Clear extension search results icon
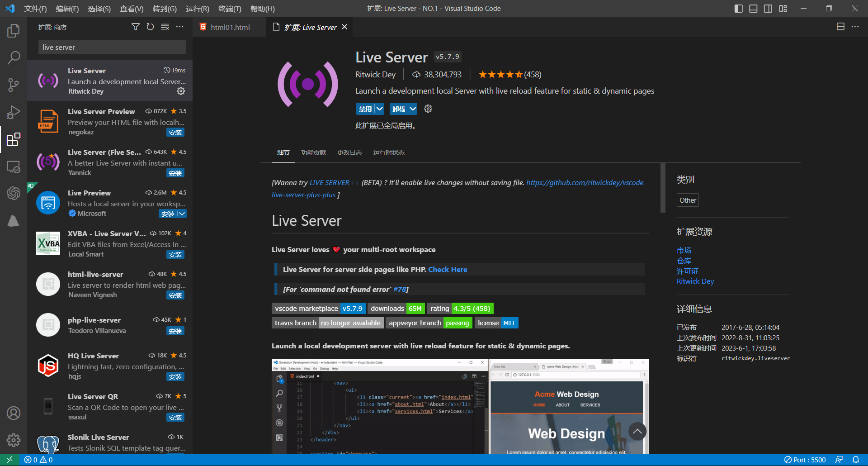This screenshot has width=868, height=466. (165, 27)
